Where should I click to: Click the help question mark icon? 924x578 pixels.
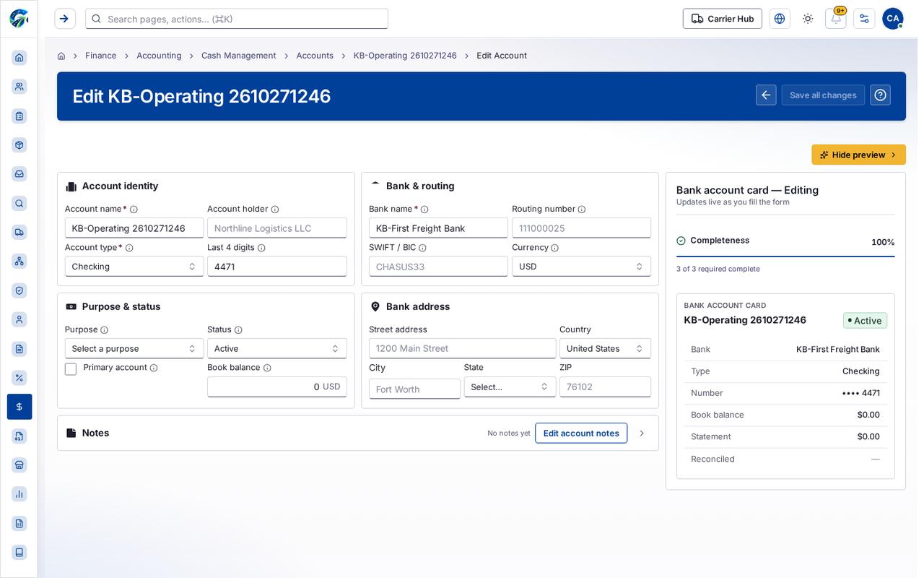click(880, 95)
